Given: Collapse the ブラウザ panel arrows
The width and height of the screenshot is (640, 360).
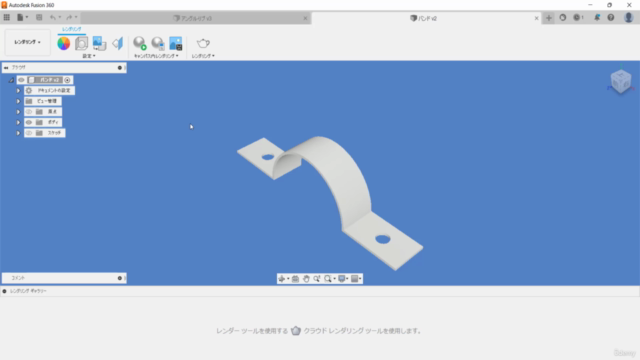Looking at the screenshot, I should tap(6, 68).
